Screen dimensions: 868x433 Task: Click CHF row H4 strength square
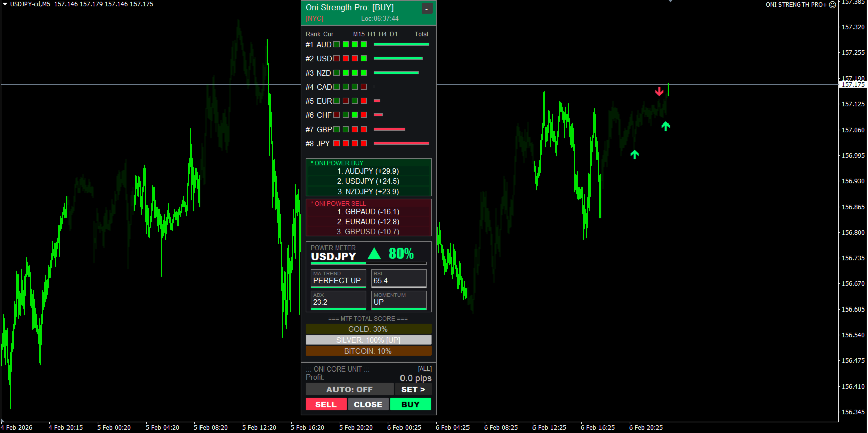355,115
